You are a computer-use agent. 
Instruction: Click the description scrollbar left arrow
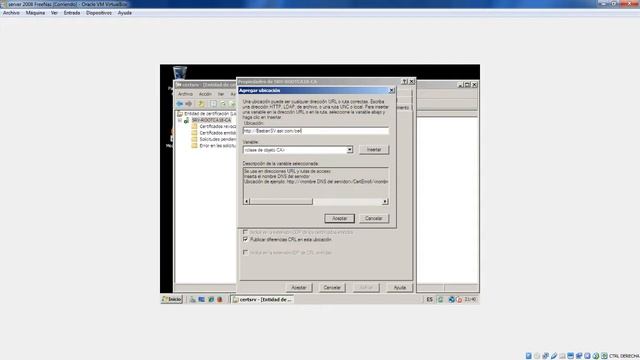click(246, 202)
